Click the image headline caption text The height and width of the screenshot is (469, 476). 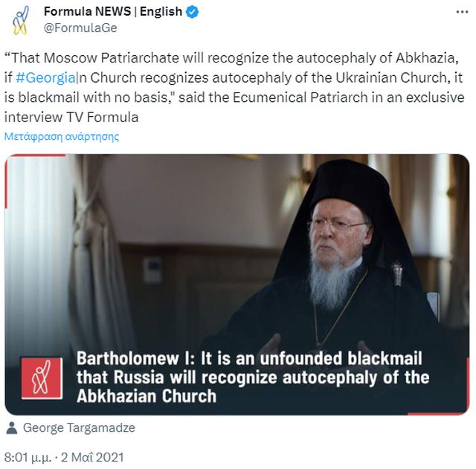tap(253, 377)
